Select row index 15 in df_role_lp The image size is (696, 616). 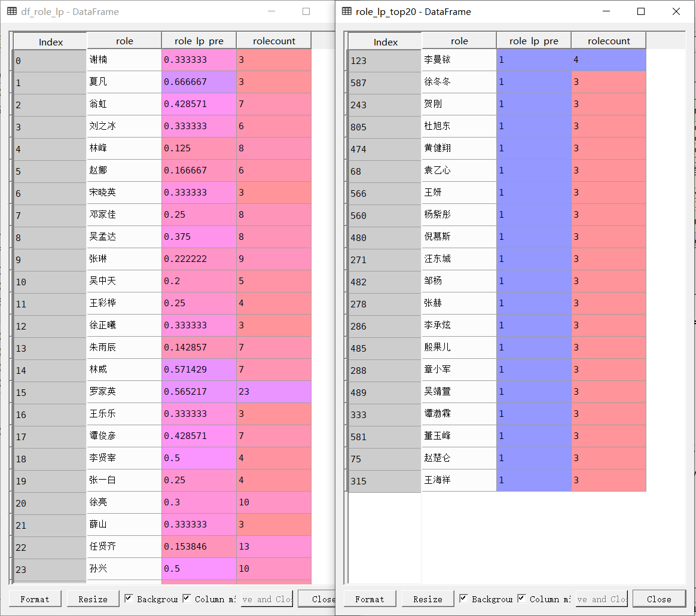pos(50,392)
